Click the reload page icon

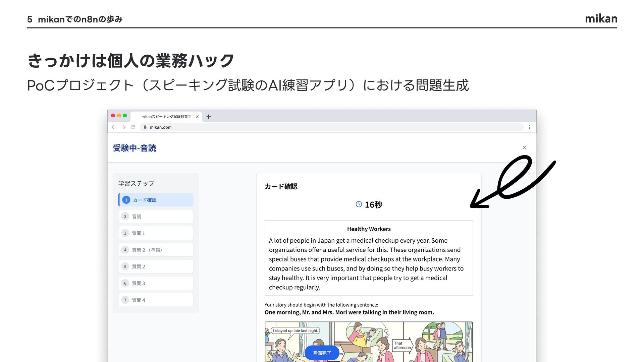click(x=133, y=127)
